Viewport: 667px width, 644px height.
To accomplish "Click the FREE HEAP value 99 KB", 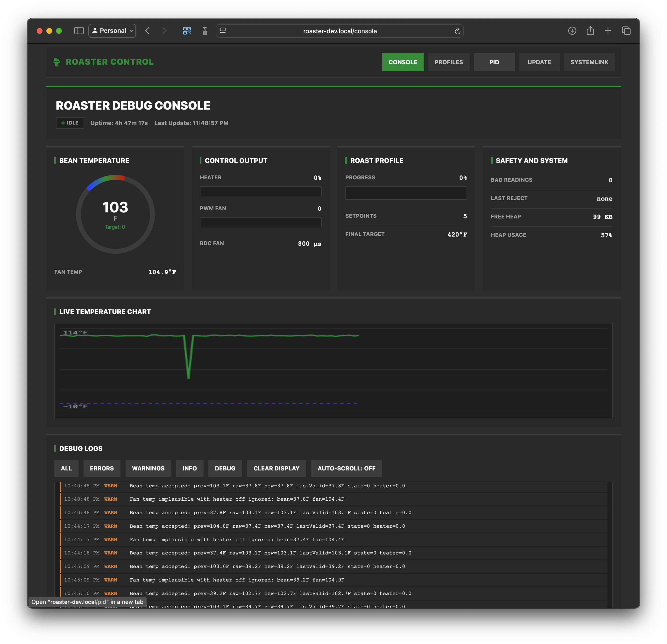I will (x=602, y=217).
